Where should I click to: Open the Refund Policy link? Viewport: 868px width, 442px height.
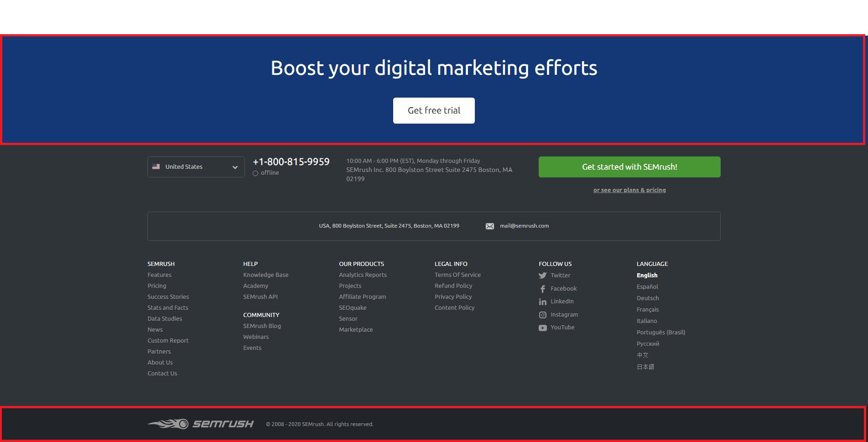pyautogui.click(x=453, y=286)
